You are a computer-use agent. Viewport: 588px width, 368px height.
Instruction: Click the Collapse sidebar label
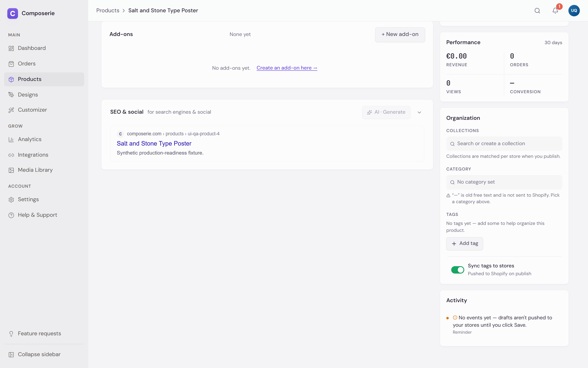(x=39, y=354)
